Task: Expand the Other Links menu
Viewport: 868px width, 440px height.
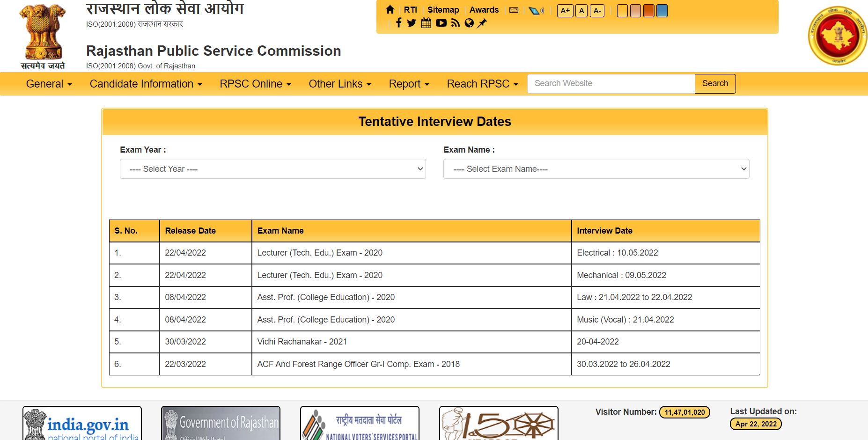Action: coord(340,84)
